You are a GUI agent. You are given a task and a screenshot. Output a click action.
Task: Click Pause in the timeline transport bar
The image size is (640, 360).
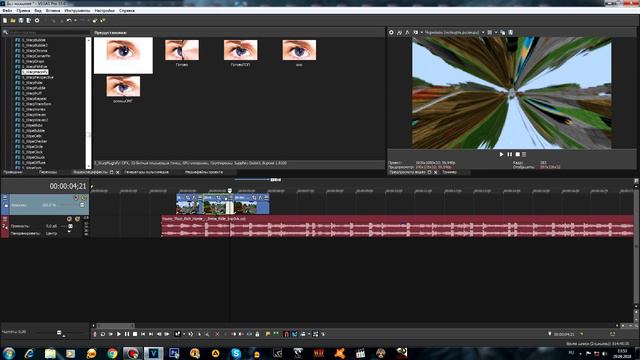tap(127, 334)
